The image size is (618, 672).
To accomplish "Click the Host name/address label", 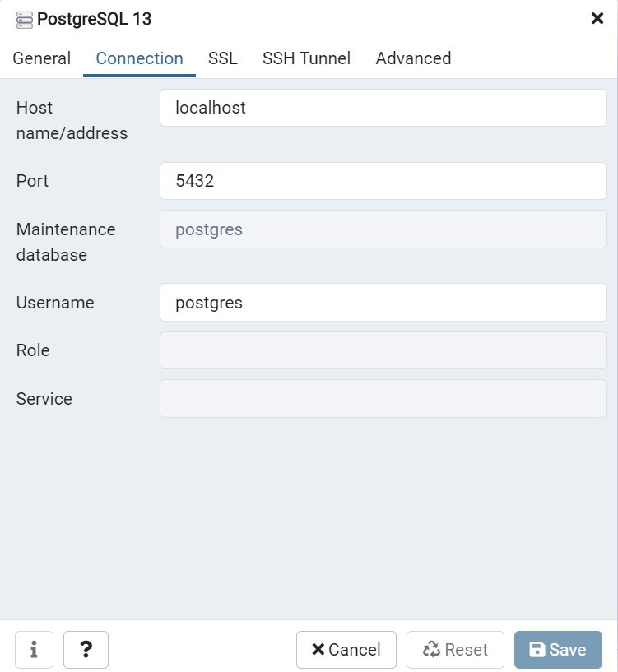I will pos(72,120).
